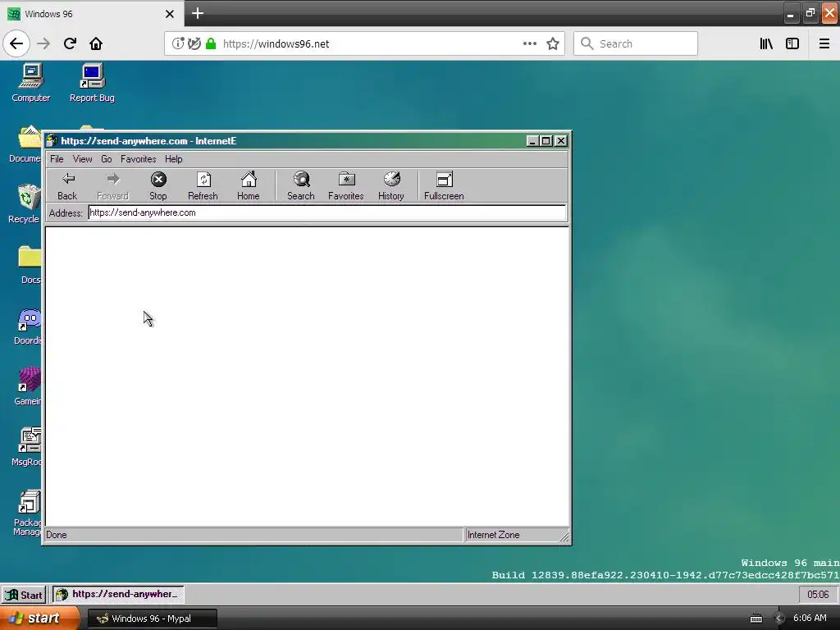Show the site information icon in the URL bar
Viewport: 840px width, 630px height.
pyautogui.click(x=178, y=43)
